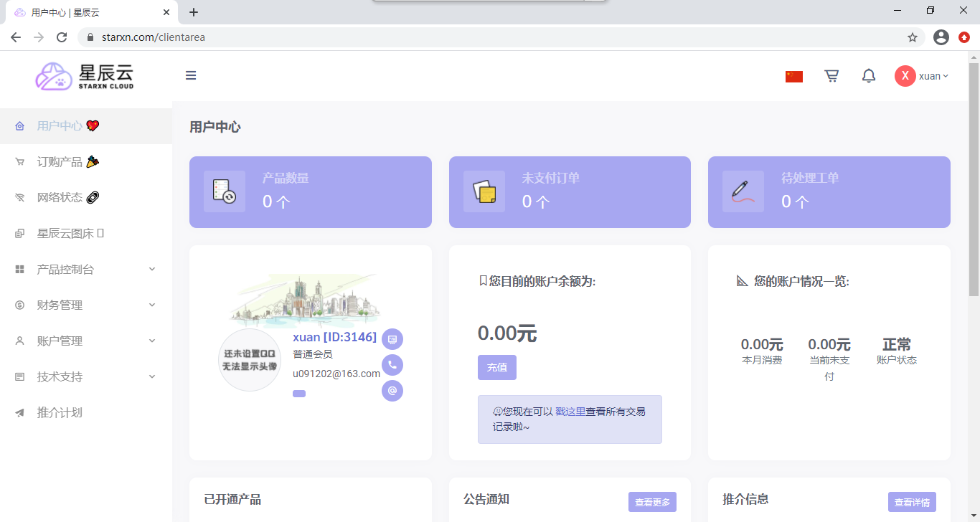The width and height of the screenshot is (980, 522).
Task: Open the shopping cart icon
Action: (x=831, y=75)
